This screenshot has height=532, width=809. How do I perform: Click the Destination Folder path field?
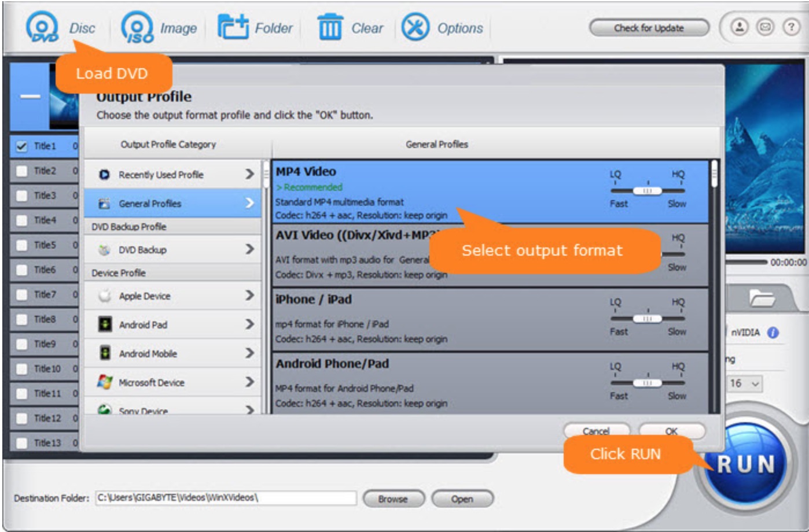(x=226, y=498)
